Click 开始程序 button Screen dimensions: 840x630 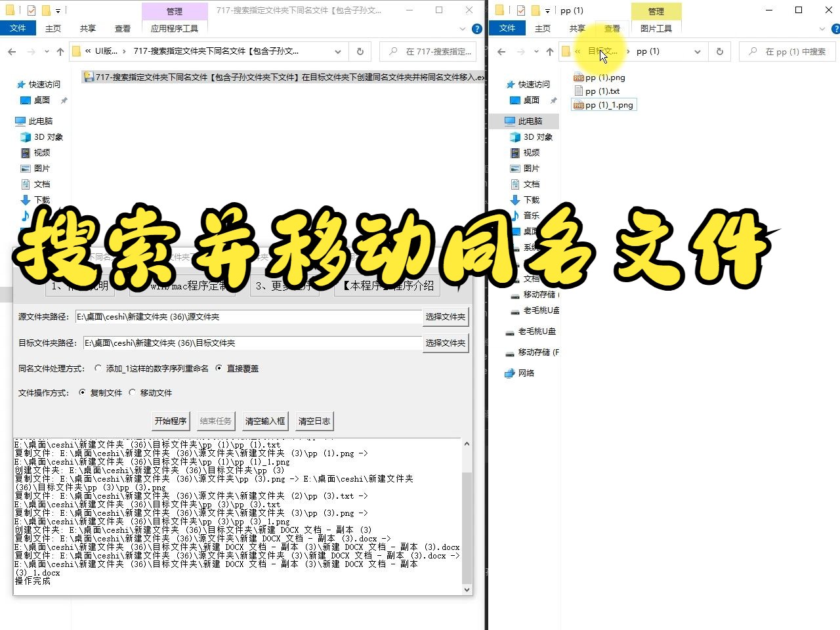[x=171, y=421]
